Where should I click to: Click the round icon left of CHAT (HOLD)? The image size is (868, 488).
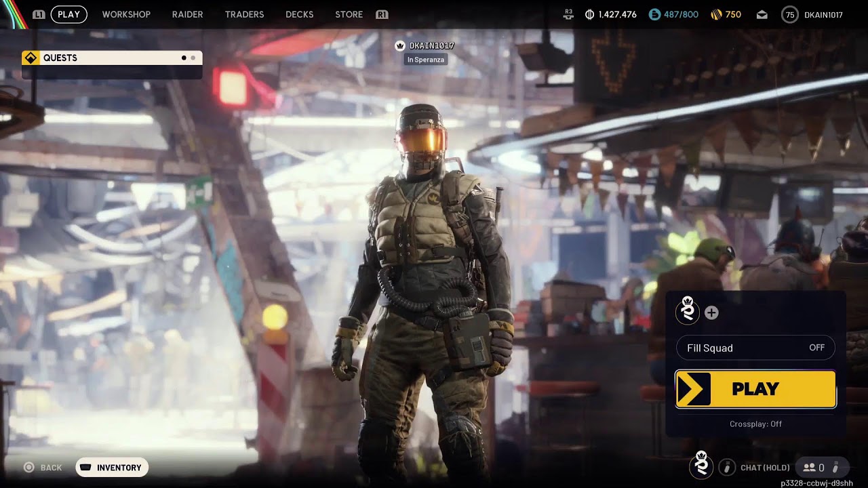tap(727, 467)
